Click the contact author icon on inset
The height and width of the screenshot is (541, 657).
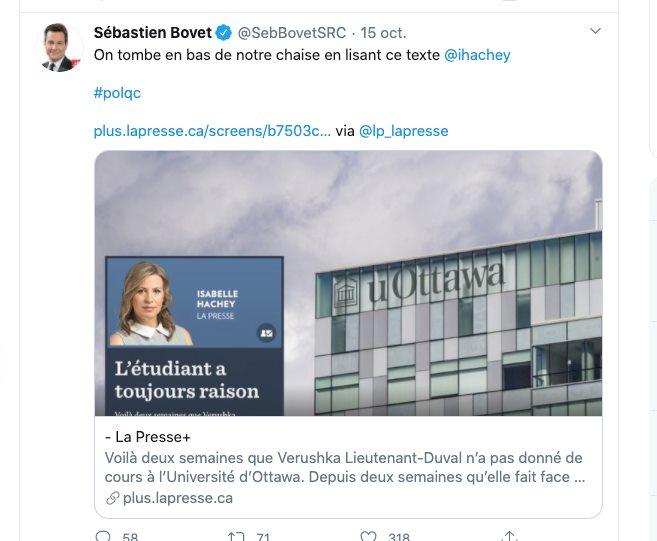[266, 333]
